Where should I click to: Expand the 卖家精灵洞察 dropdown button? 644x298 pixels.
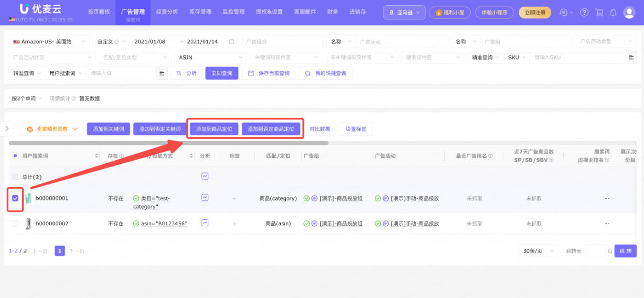coord(52,129)
